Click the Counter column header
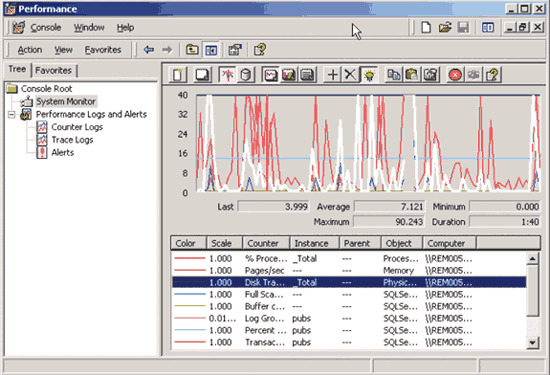Viewport: 550px width, 375px height. [266, 243]
